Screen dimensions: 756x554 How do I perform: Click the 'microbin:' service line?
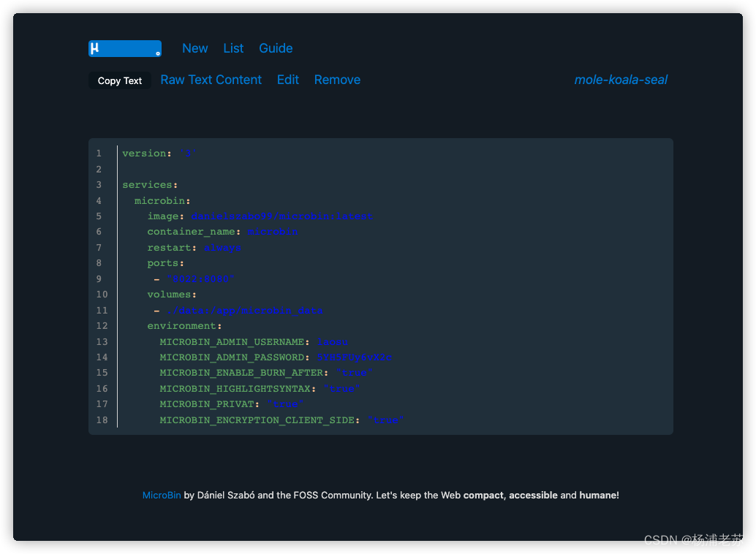point(162,200)
